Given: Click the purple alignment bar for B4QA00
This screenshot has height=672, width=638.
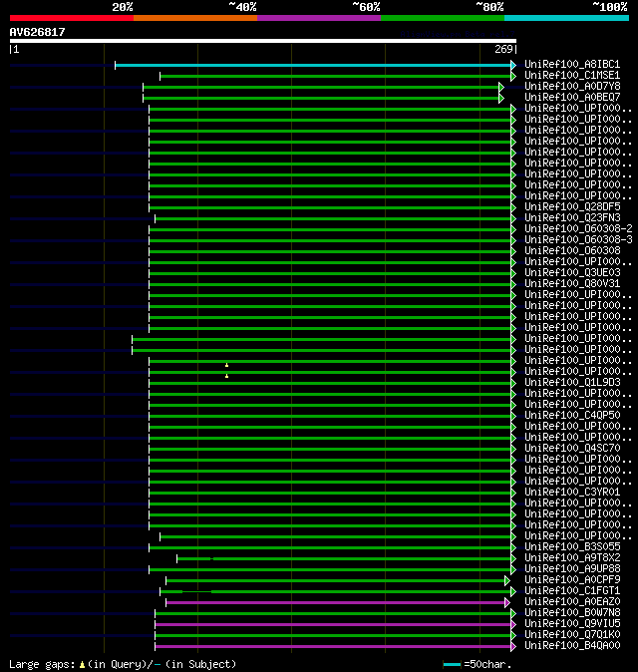Looking at the screenshot, I should [333, 646].
